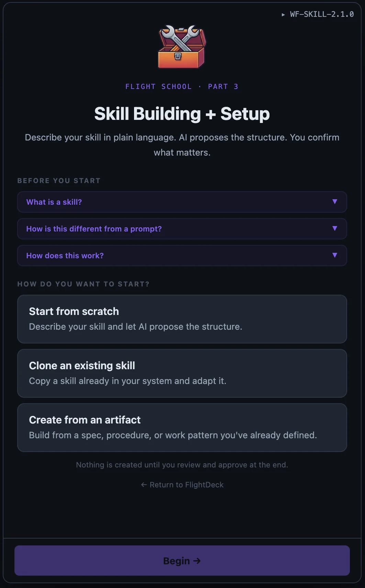Click the left arrow before 'Return to FlightDeck'
Screen dimensions: 365x588
(144, 485)
